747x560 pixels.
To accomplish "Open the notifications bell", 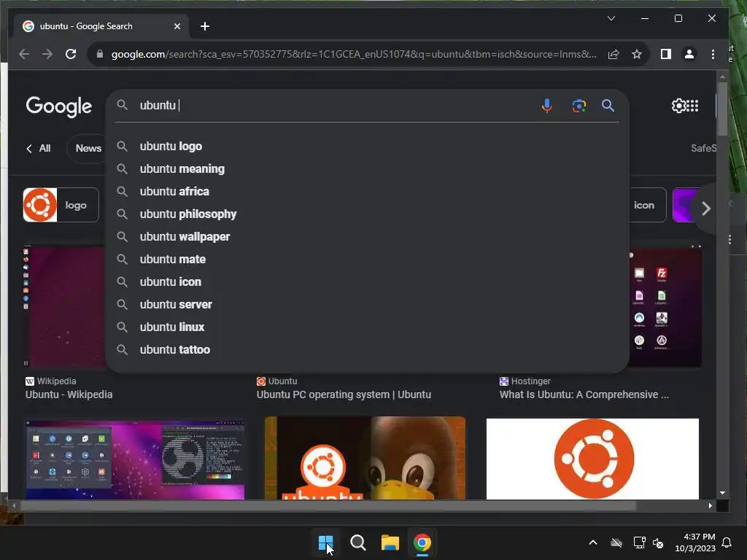I will (x=727, y=542).
